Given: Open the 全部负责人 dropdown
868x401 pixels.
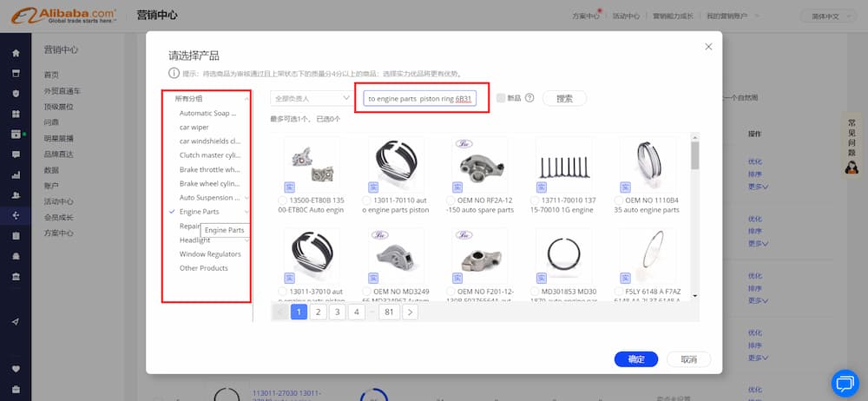Looking at the screenshot, I should 310,99.
